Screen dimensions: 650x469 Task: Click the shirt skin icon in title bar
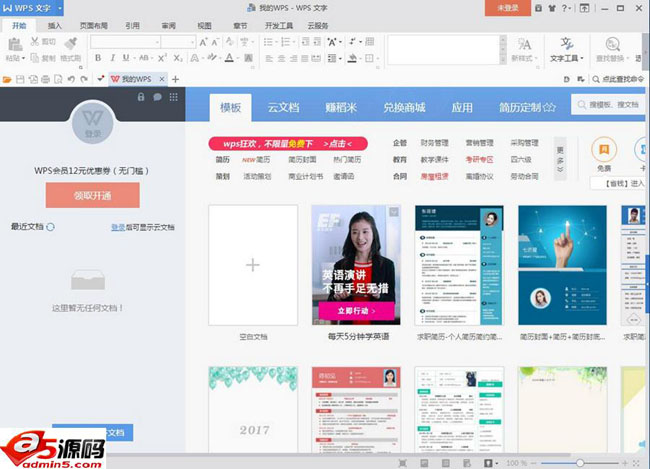click(552, 8)
